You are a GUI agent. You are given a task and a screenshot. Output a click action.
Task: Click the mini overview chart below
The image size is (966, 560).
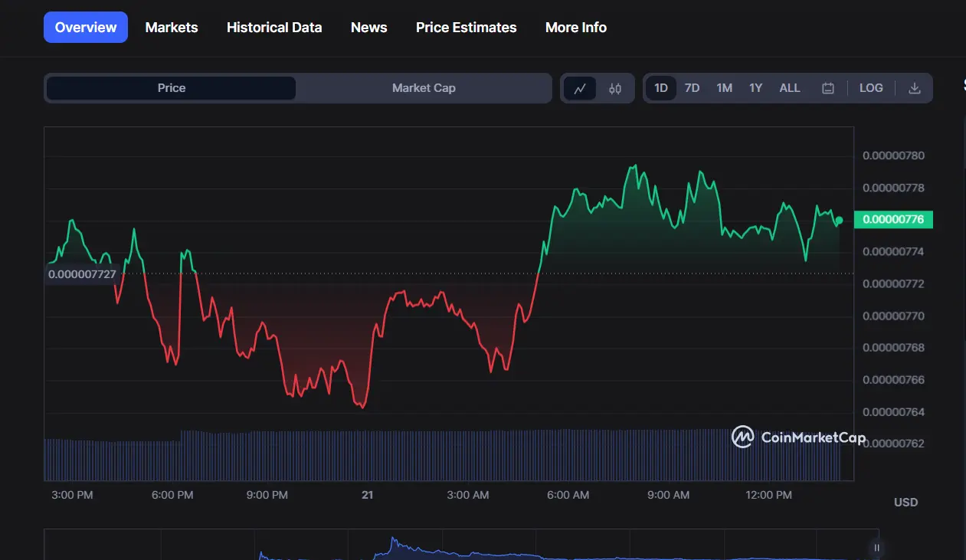461,545
